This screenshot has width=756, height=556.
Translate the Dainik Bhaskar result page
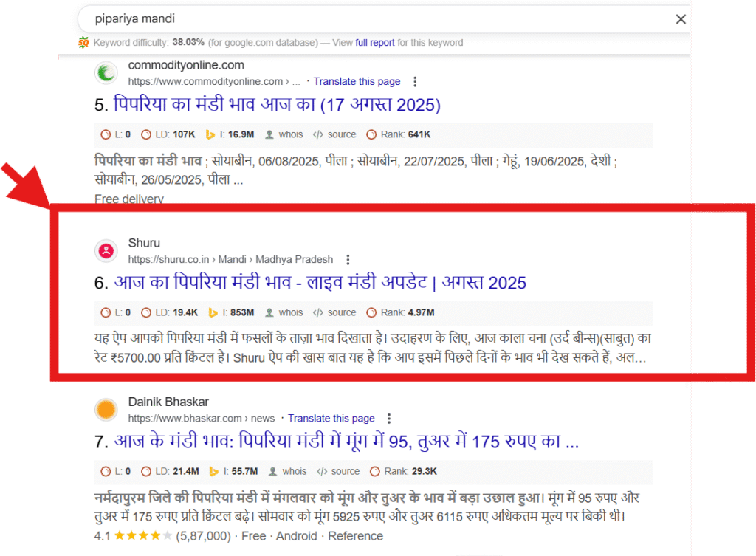[331, 418]
